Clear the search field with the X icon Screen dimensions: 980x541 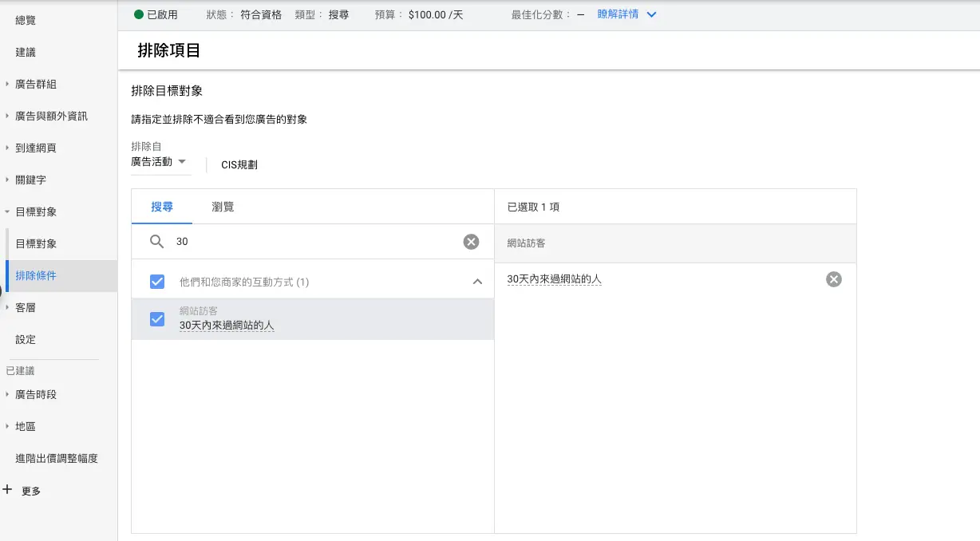tap(472, 242)
